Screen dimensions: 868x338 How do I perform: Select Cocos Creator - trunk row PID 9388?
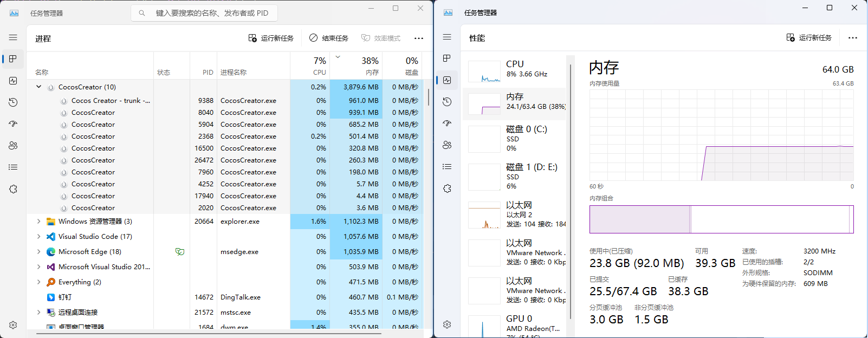point(224,101)
